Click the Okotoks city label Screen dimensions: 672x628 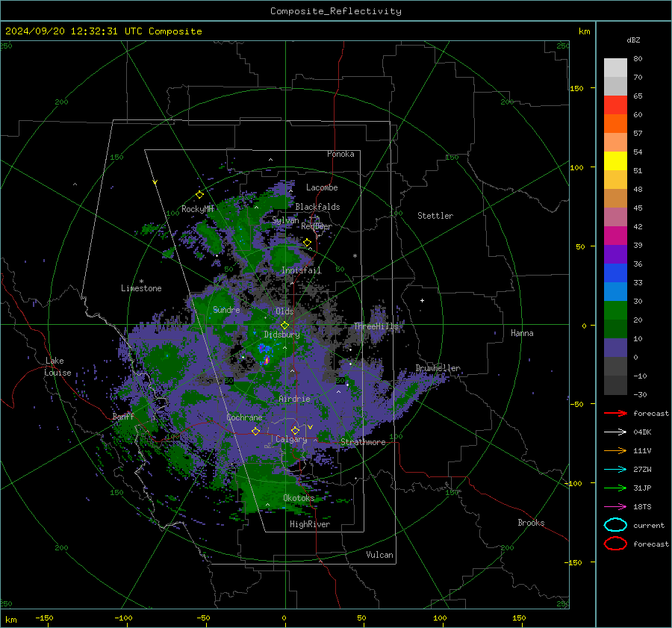[299, 498]
